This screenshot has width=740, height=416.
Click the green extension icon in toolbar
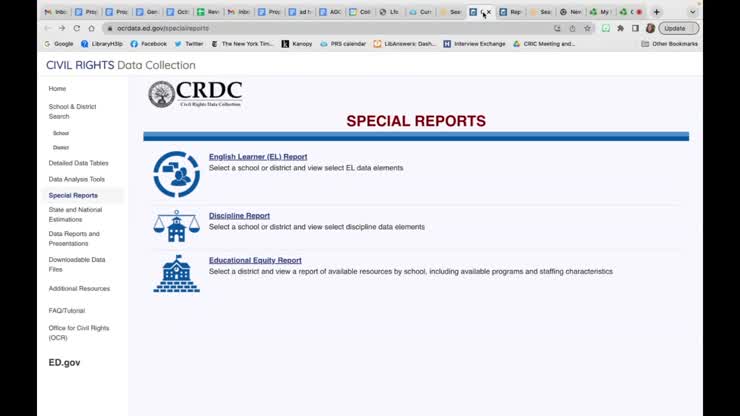[605, 28]
